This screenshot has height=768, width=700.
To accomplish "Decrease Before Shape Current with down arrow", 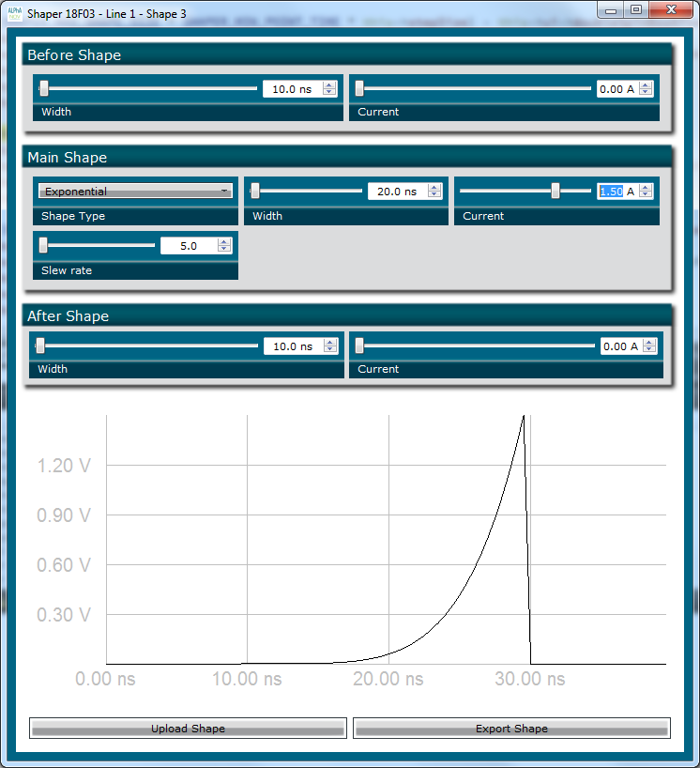I will [646, 93].
